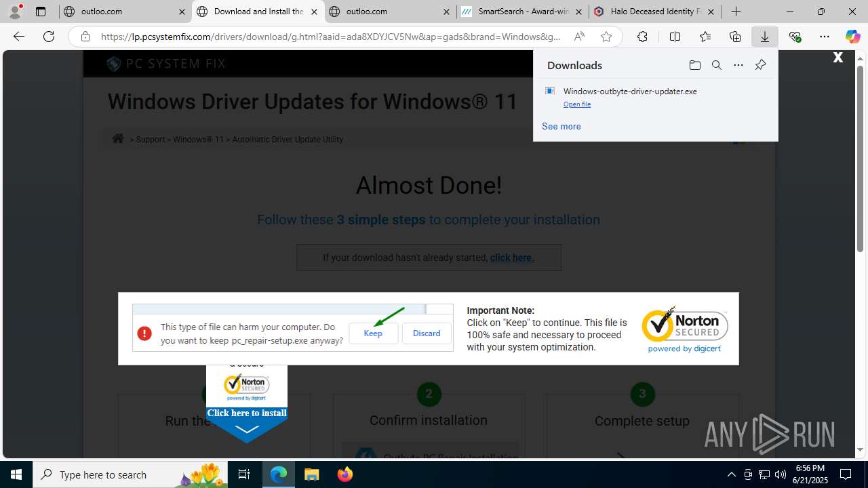Open clock and date 6:56 PM
Image resolution: width=868 pixels, height=488 pixels.
pyautogui.click(x=810, y=474)
